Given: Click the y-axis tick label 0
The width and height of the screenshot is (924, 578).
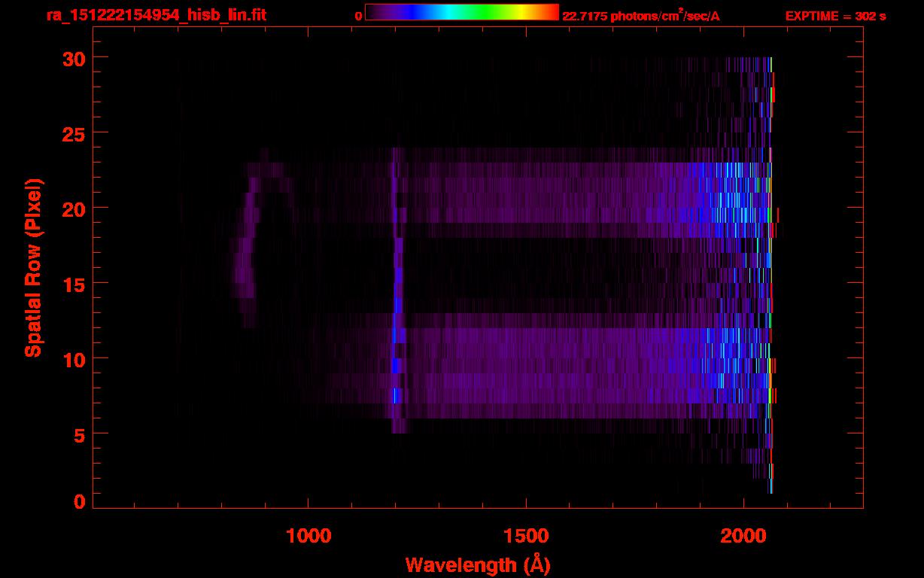Looking at the screenshot, I should pyautogui.click(x=80, y=501).
